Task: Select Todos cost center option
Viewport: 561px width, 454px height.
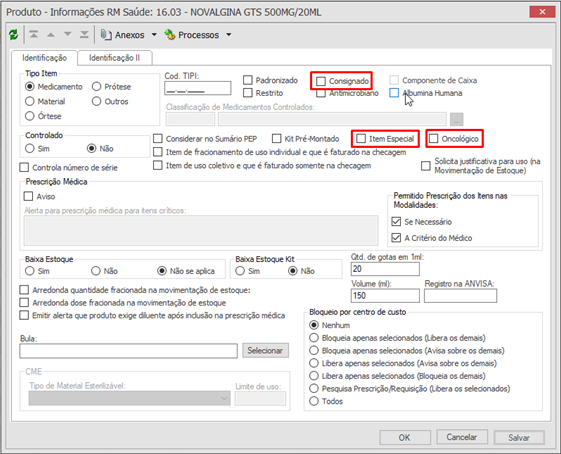Action: [314, 401]
